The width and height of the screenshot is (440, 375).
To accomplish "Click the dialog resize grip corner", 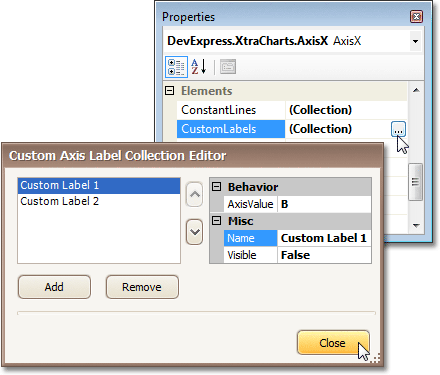I will (375, 358).
